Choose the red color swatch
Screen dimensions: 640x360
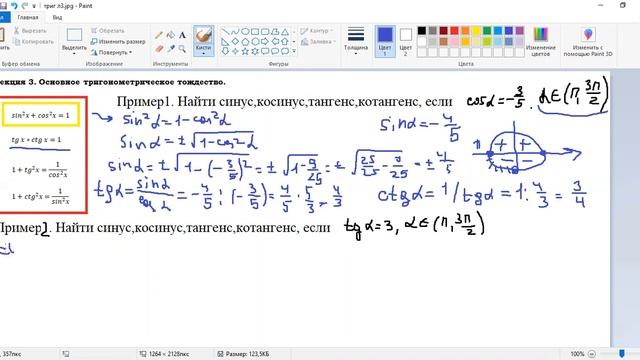coord(454,31)
